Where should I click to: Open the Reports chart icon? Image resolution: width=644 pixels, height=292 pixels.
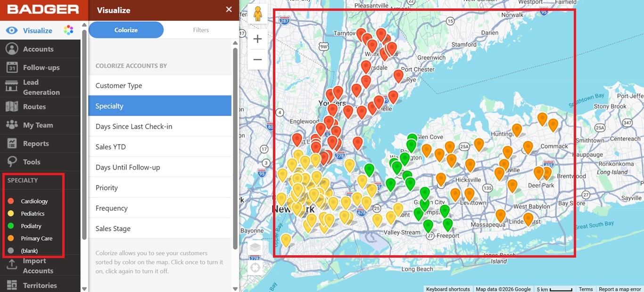(12, 143)
